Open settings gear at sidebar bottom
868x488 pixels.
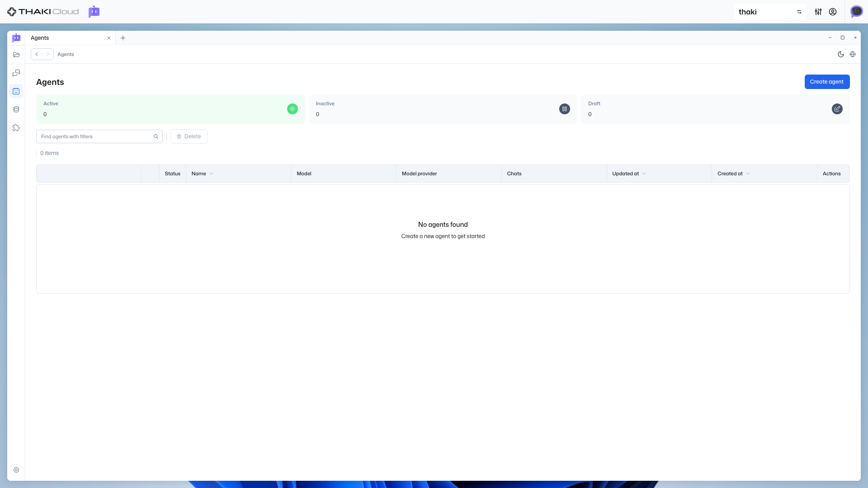(16, 470)
